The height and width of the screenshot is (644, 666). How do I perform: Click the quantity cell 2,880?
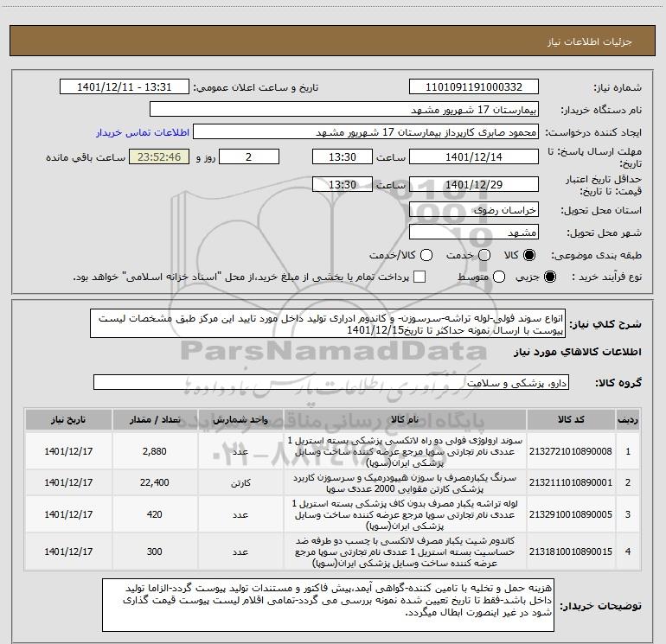[155, 451]
